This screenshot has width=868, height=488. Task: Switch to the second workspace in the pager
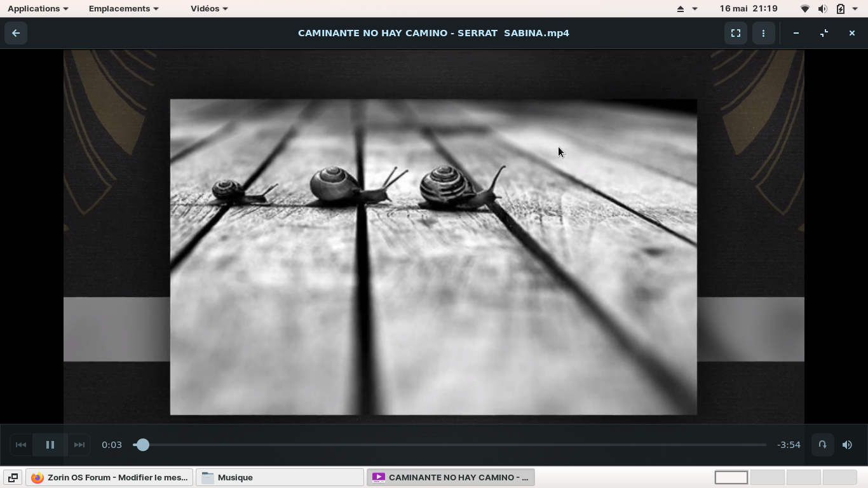(767, 477)
